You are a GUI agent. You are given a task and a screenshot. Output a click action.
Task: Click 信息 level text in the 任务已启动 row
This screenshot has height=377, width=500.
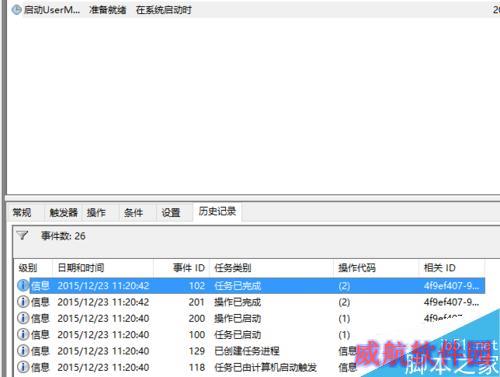pos(40,335)
